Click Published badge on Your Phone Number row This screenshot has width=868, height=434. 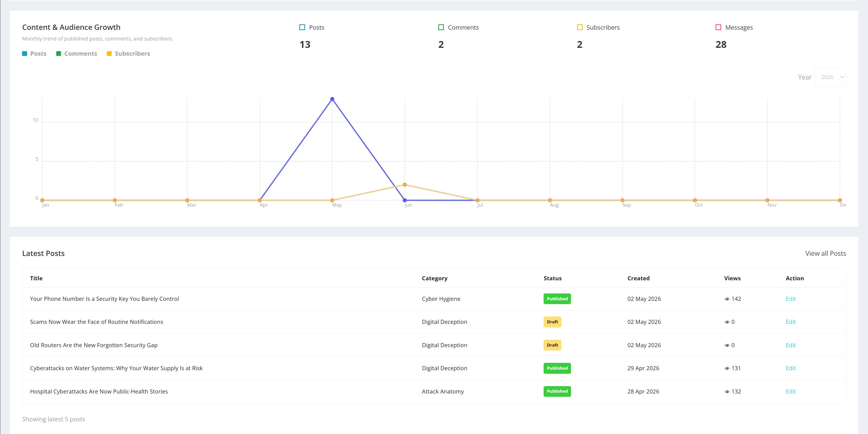(557, 299)
